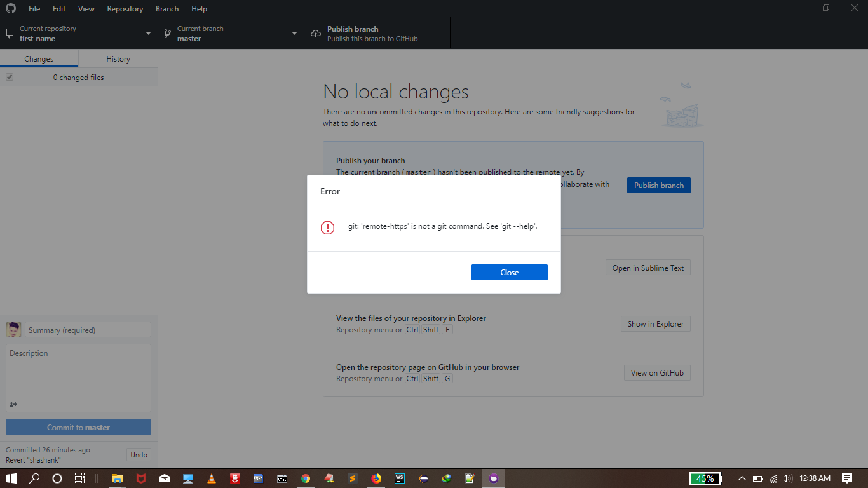Click the add co-author icon in commit box

pos(13,404)
